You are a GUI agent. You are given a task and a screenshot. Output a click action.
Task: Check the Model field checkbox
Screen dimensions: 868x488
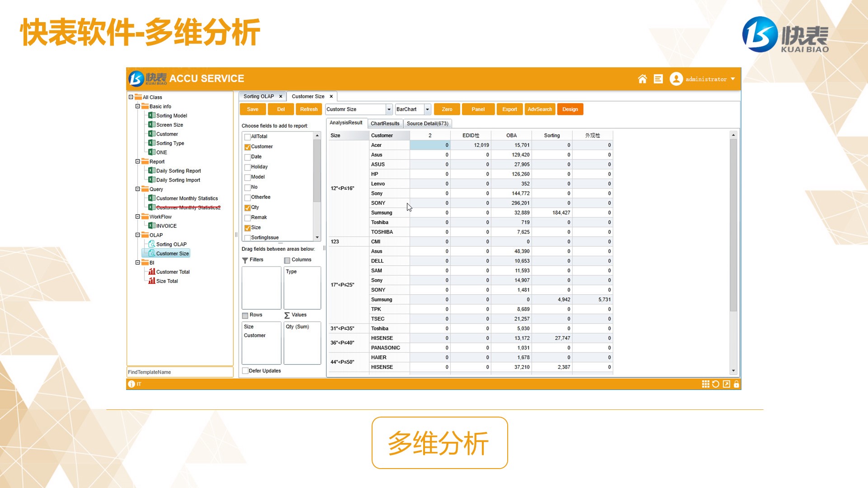point(247,177)
